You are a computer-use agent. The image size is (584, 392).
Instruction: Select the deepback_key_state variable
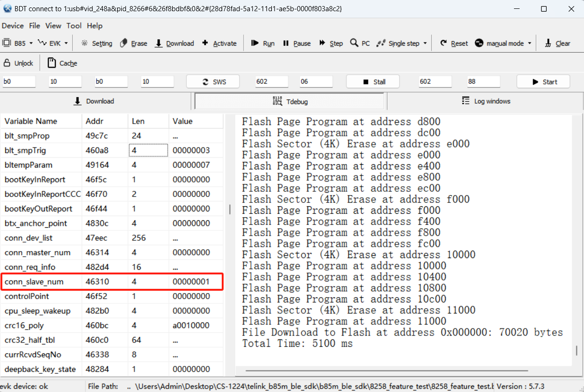pyautogui.click(x=40, y=369)
